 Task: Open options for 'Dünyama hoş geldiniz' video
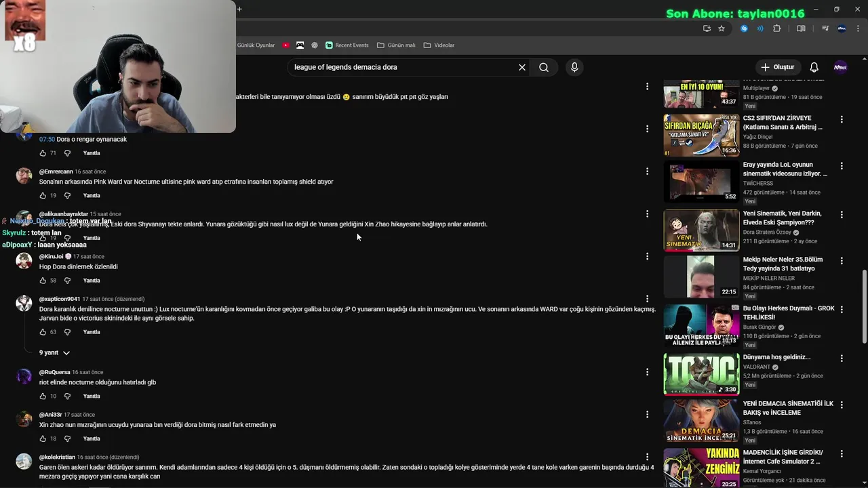click(842, 358)
